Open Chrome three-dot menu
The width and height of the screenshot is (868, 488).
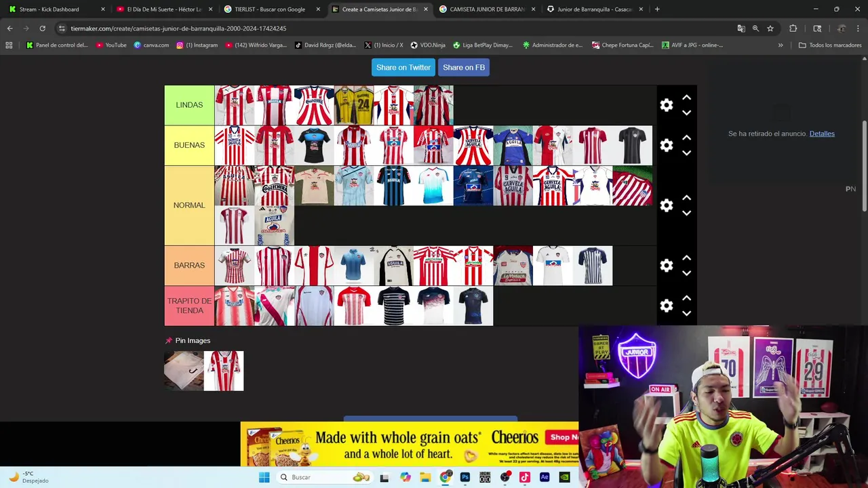point(858,28)
